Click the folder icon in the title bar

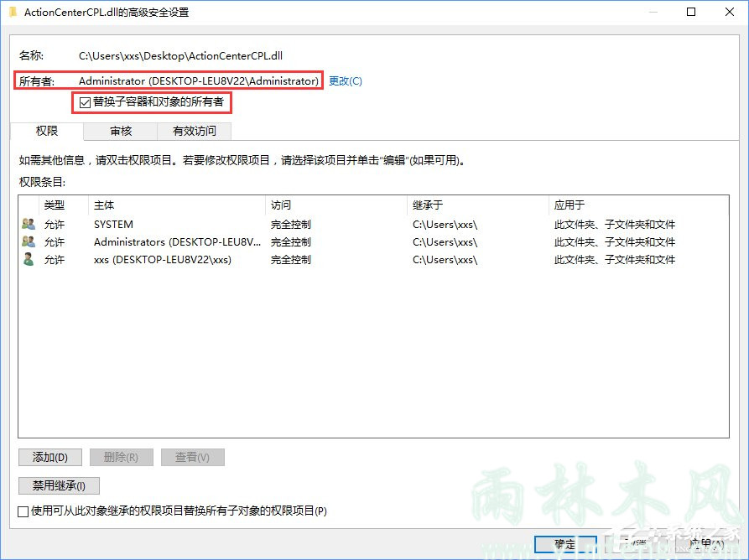pyautogui.click(x=13, y=12)
